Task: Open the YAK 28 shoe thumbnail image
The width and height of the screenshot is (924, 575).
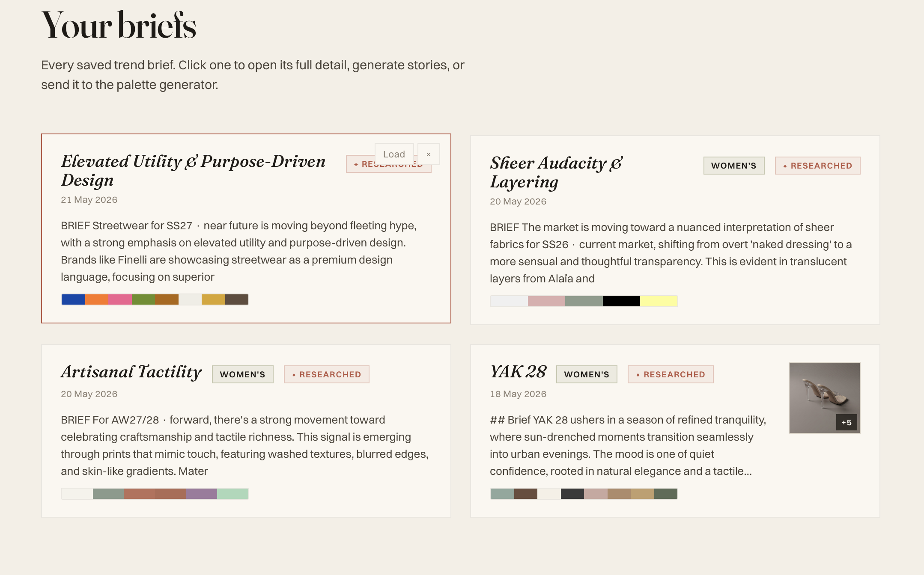Action: (824, 398)
